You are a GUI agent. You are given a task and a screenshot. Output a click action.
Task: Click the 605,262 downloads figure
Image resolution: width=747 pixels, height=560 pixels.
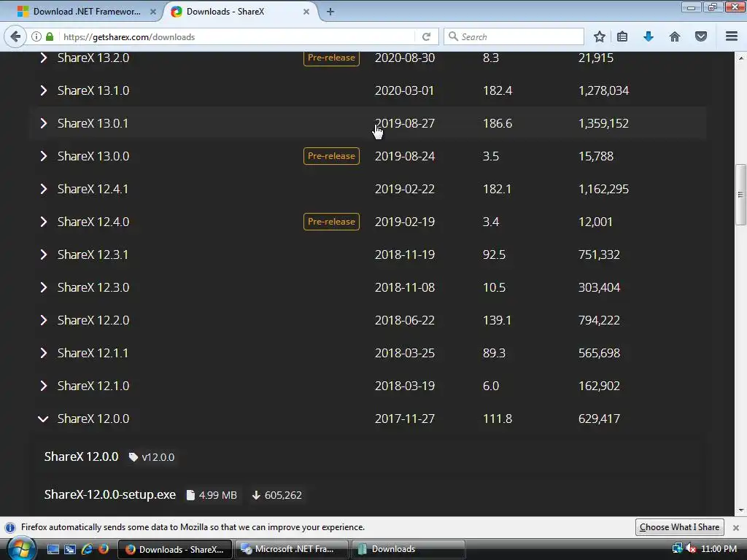point(283,495)
